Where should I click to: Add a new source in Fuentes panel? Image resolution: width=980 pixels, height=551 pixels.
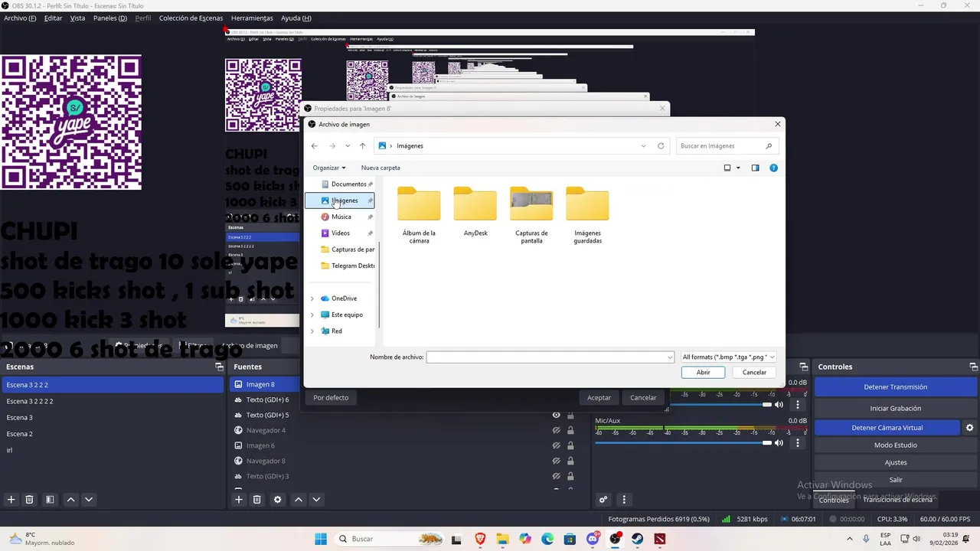239,500
